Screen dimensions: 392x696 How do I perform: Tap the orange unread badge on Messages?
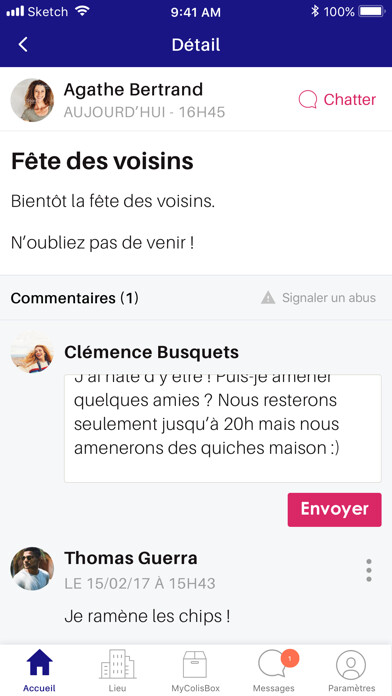pyautogui.click(x=289, y=659)
